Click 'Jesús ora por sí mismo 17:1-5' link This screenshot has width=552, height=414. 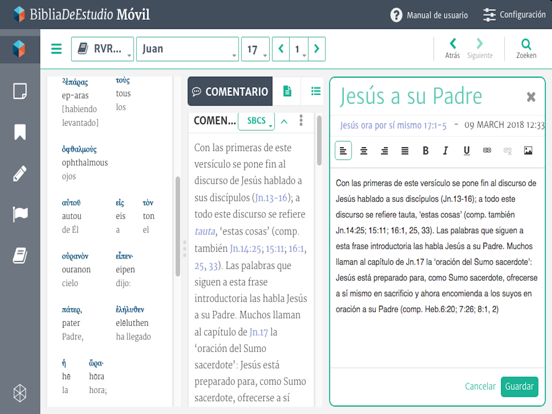393,126
